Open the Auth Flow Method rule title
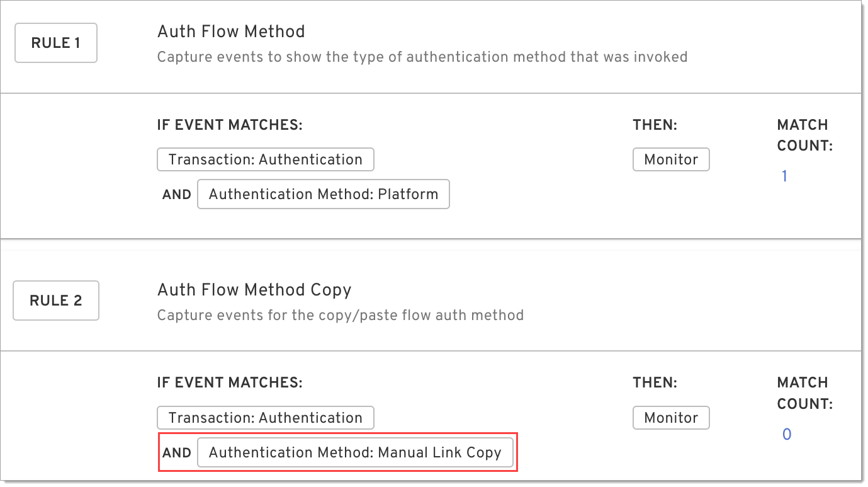The height and width of the screenshot is (487, 868). click(230, 32)
